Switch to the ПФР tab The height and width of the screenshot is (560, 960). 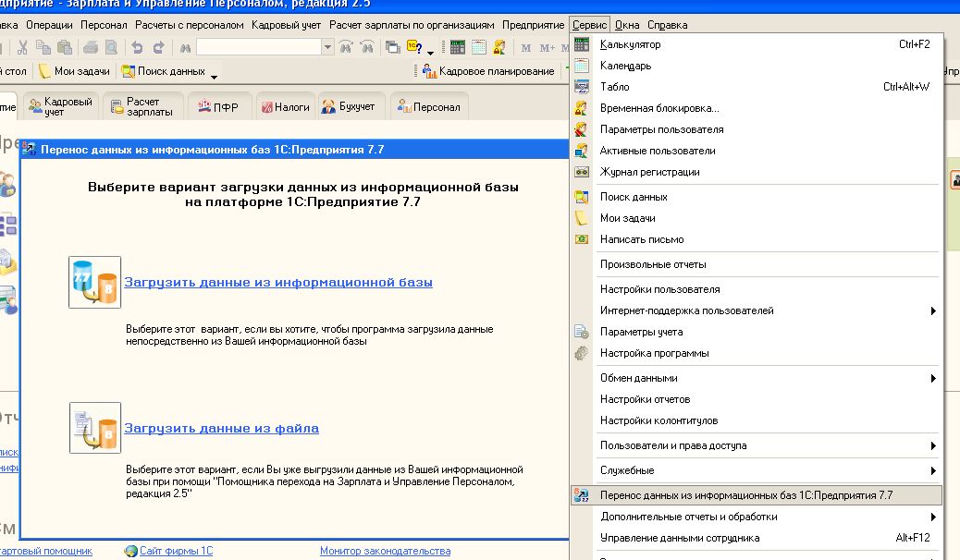coord(219,106)
